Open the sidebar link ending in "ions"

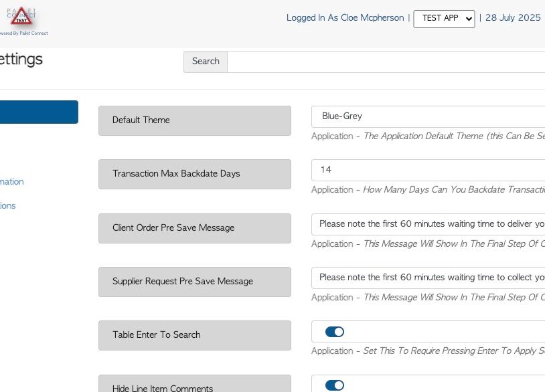coord(8,206)
